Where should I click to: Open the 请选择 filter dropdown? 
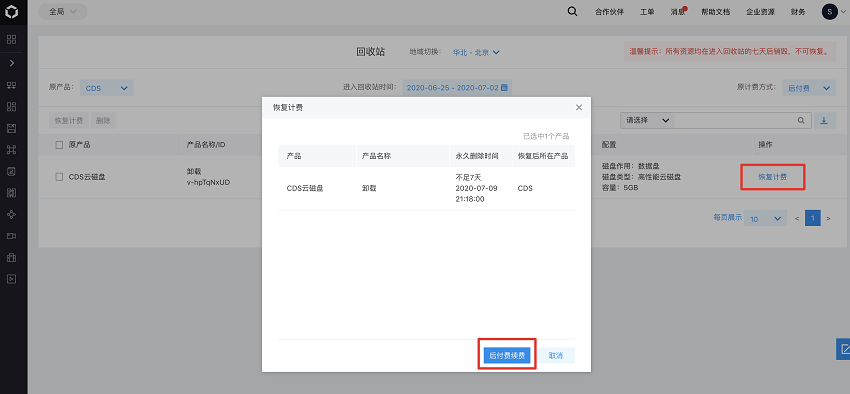pos(647,120)
